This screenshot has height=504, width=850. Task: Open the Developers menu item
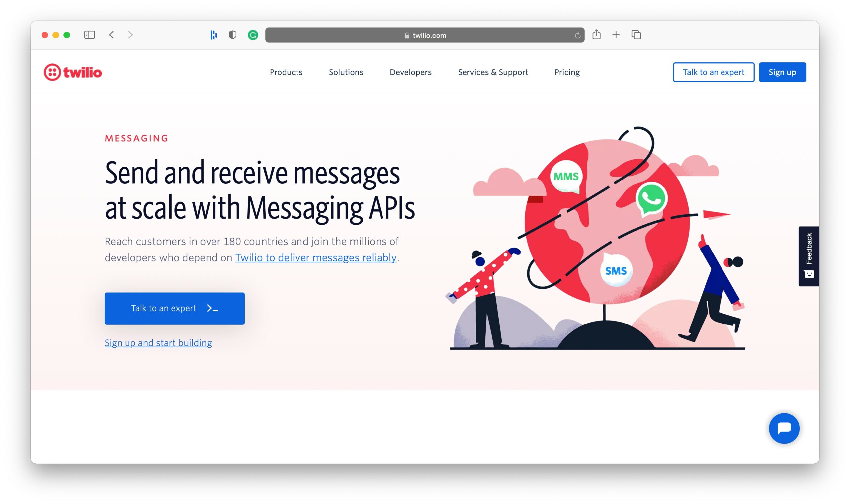tap(411, 72)
